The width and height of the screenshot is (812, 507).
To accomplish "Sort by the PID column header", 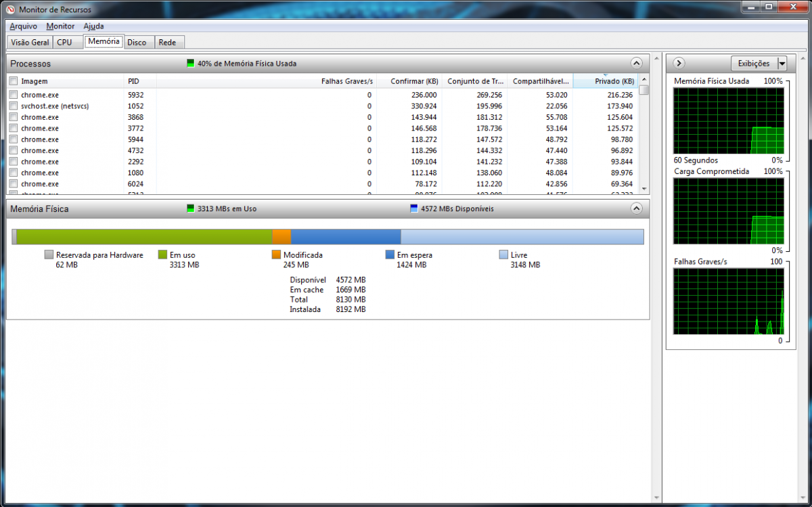I will click(x=141, y=81).
